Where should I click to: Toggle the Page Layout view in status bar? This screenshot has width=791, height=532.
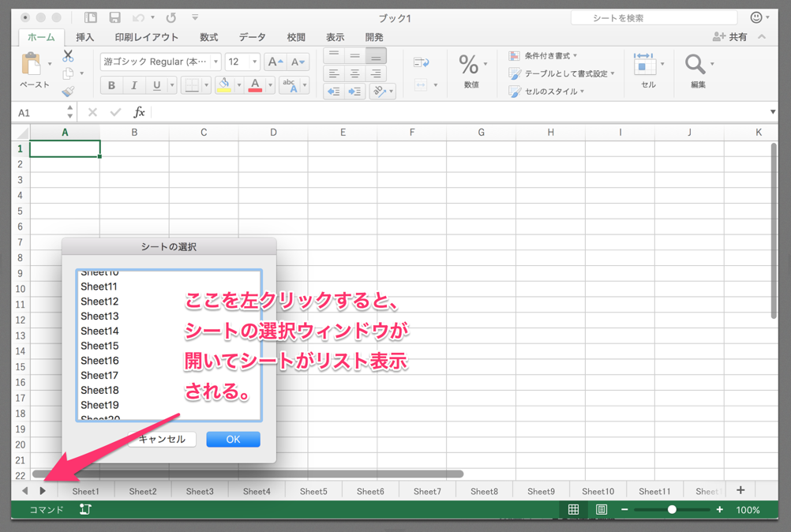click(x=600, y=510)
